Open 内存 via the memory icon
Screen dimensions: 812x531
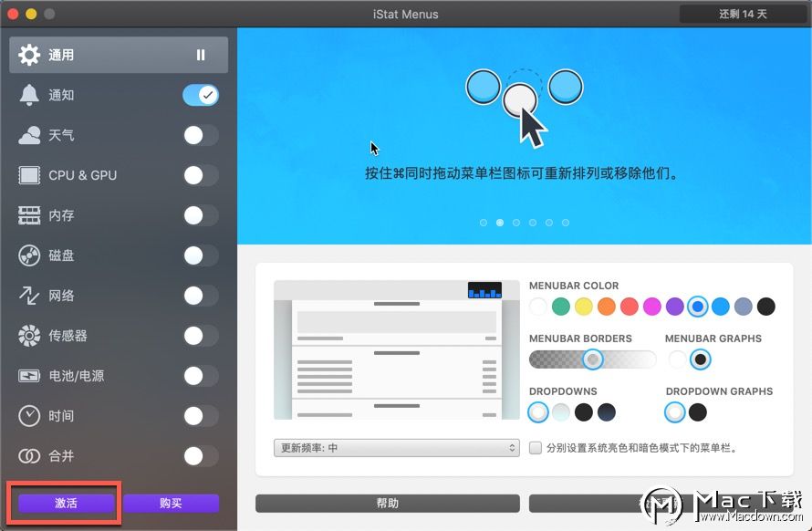29,215
